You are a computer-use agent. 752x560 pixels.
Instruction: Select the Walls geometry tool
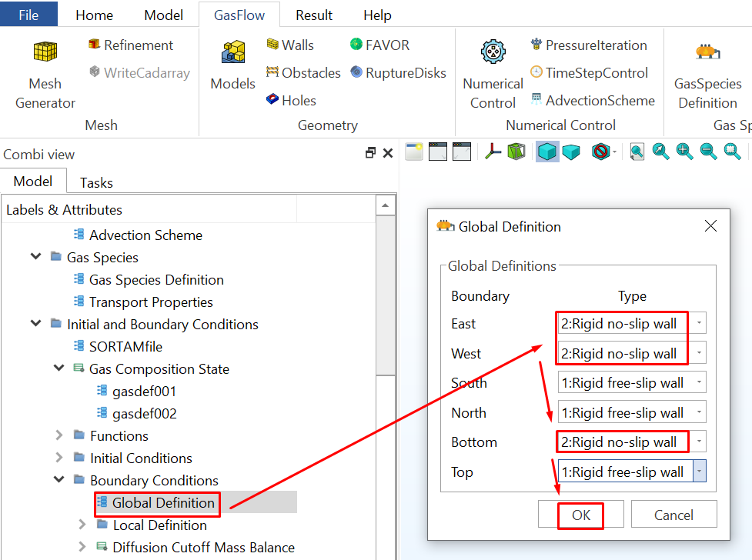pos(289,45)
